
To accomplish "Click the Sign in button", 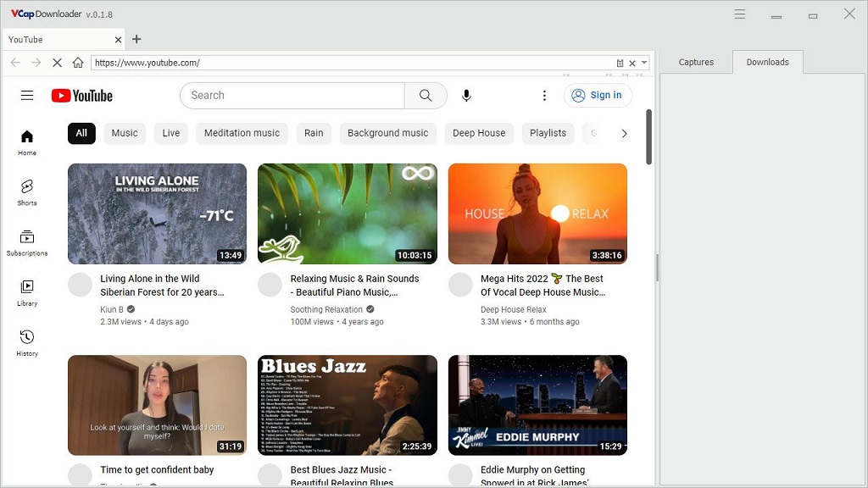I will pyautogui.click(x=598, y=96).
